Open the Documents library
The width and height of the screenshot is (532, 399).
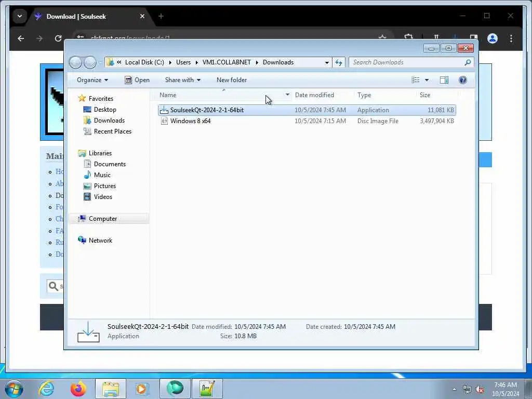pyautogui.click(x=110, y=164)
